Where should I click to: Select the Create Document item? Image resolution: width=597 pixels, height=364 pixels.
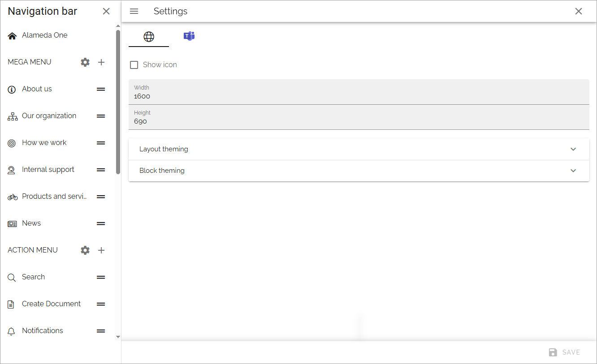(x=51, y=304)
